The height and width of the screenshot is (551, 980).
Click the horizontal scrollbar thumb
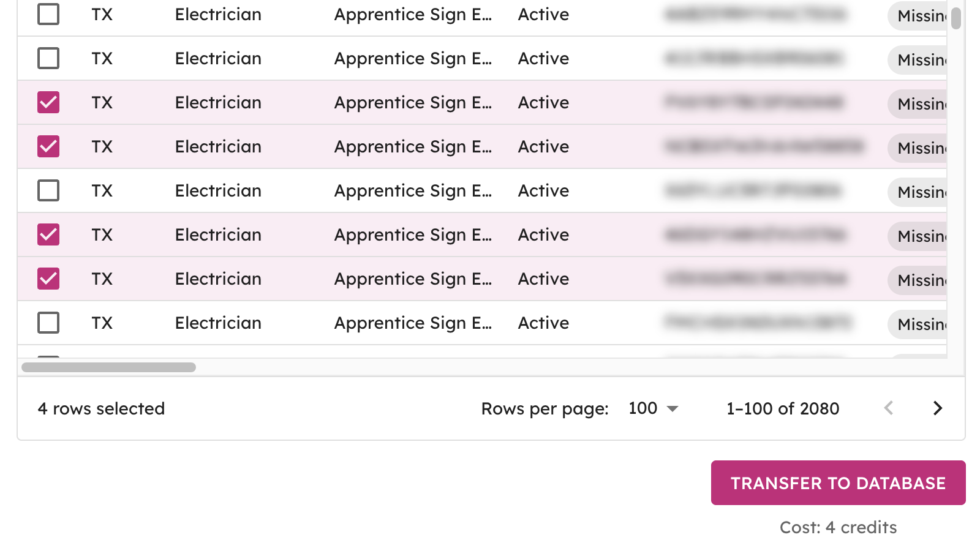click(108, 367)
